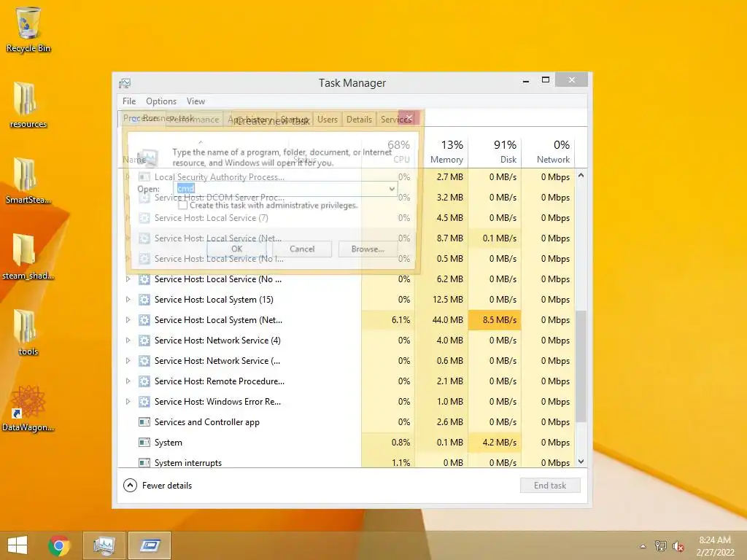The width and height of the screenshot is (747, 560).
Task: Open the Windows Start button
Action: coord(18,545)
